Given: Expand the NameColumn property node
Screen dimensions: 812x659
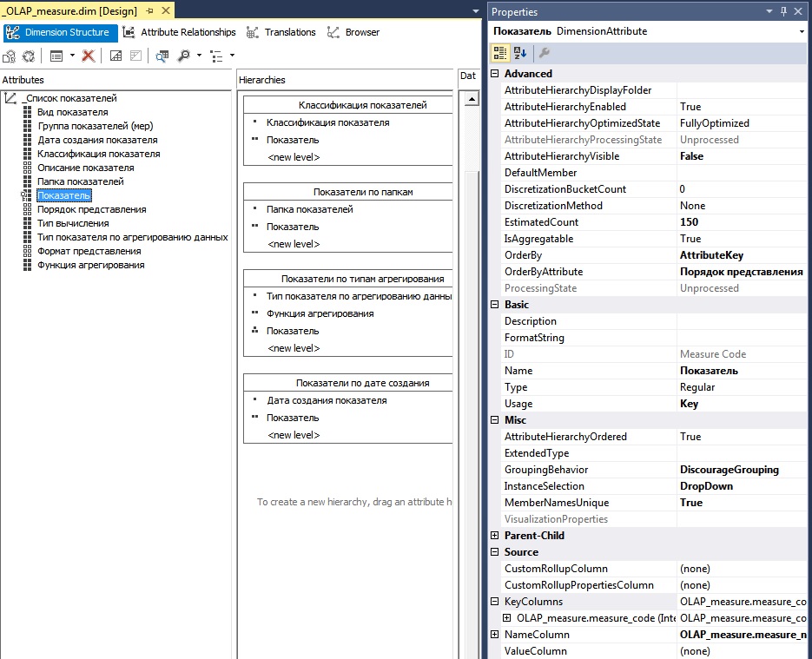Looking at the screenshot, I should click(x=494, y=635).
